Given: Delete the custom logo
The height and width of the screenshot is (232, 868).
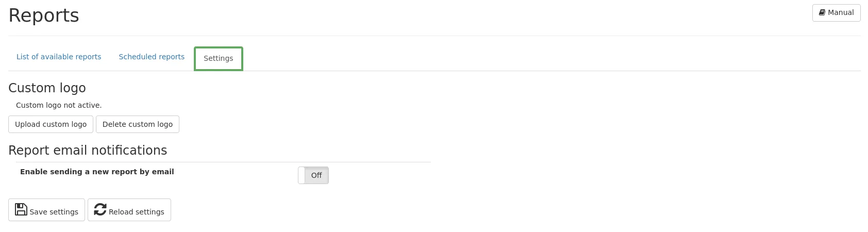Looking at the screenshot, I should coord(138,124).
